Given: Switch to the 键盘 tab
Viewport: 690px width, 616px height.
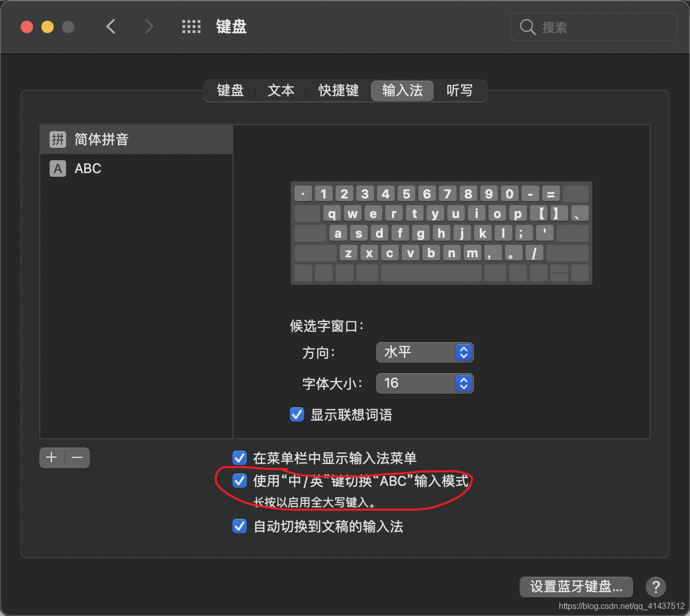Looking at the screenshot, I should [230, 91].
